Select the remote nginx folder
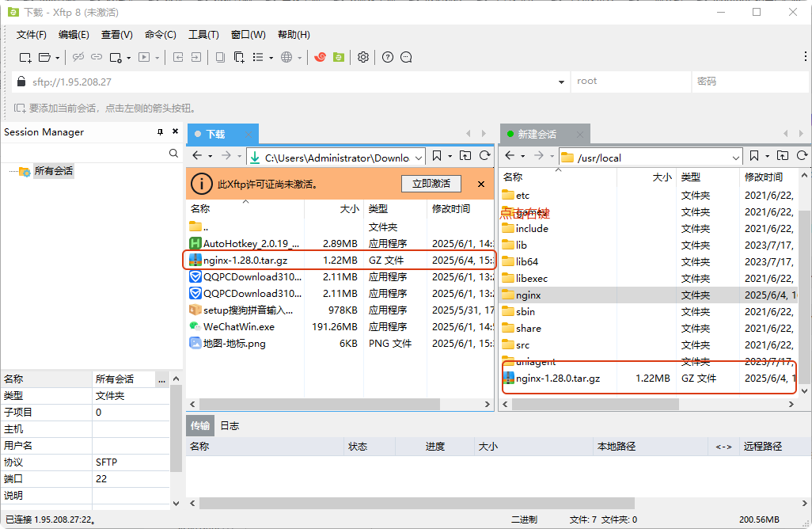Viewport: 812px width, 529px height. pyautogui.click(x=650, y=295)
